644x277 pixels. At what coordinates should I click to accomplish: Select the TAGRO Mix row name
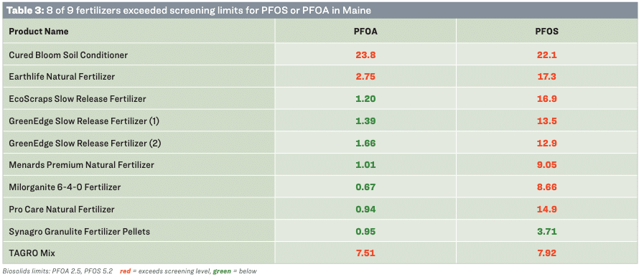point(32,253)
